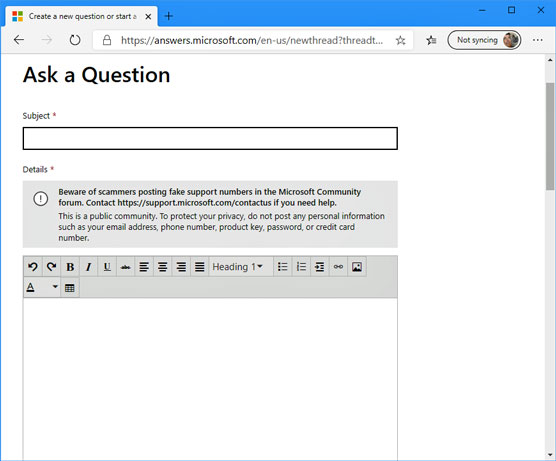This screenshot has height=461, width=556.
Task: Click the vertical scrollbar thumb
Action: point(550,137)
